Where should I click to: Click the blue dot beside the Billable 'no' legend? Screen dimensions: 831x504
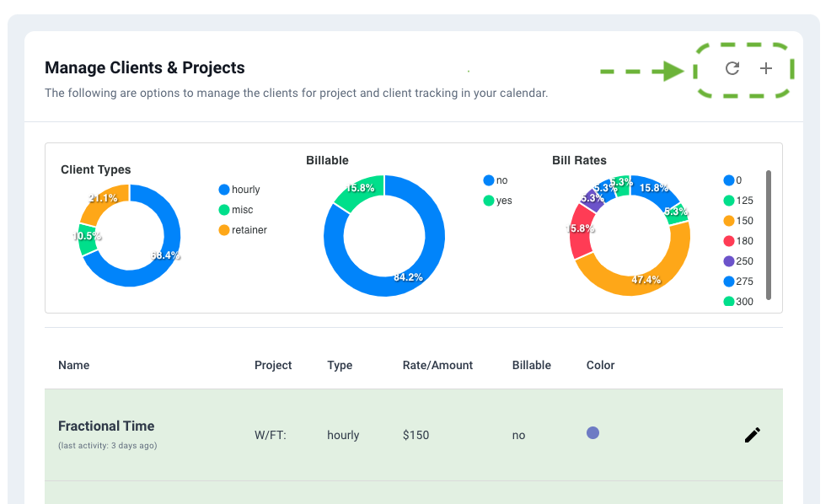[x=490, y=180]
